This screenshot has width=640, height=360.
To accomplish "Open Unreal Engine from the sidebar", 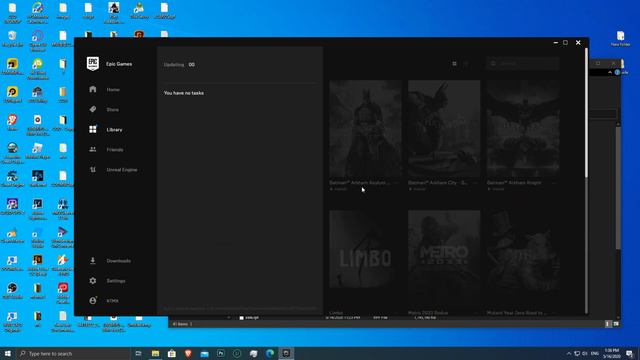I will [x=113, y=169].
